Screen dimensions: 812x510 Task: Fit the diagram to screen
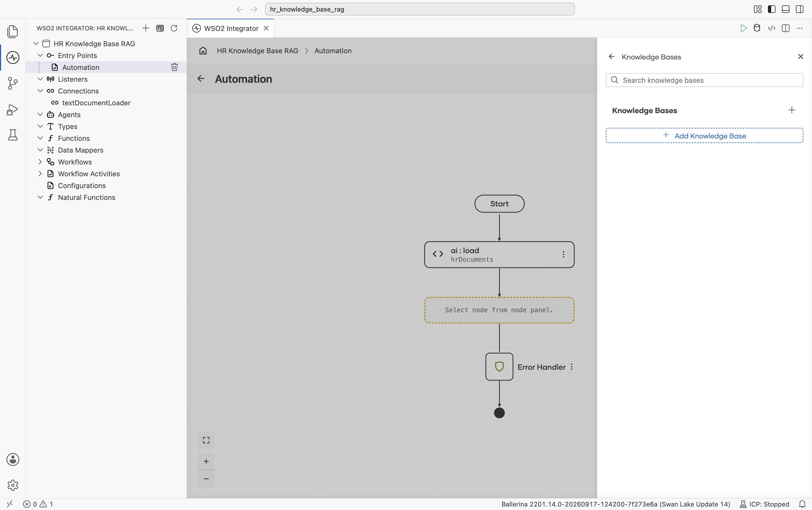coord(206,440)
